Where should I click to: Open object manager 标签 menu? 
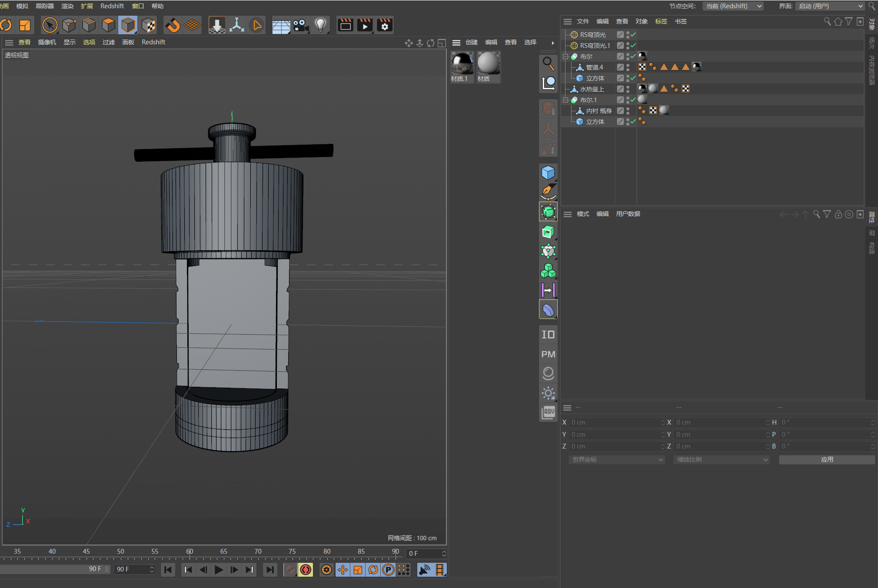(661, 21)
